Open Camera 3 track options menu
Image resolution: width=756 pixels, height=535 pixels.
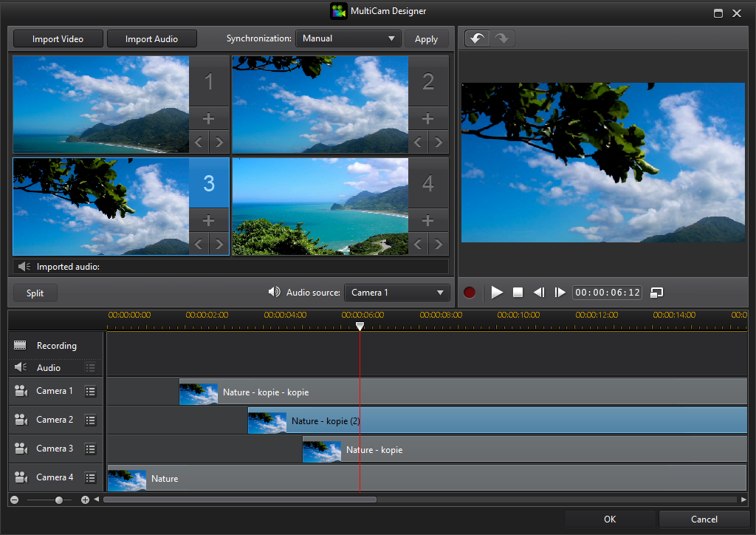(90, 449)
